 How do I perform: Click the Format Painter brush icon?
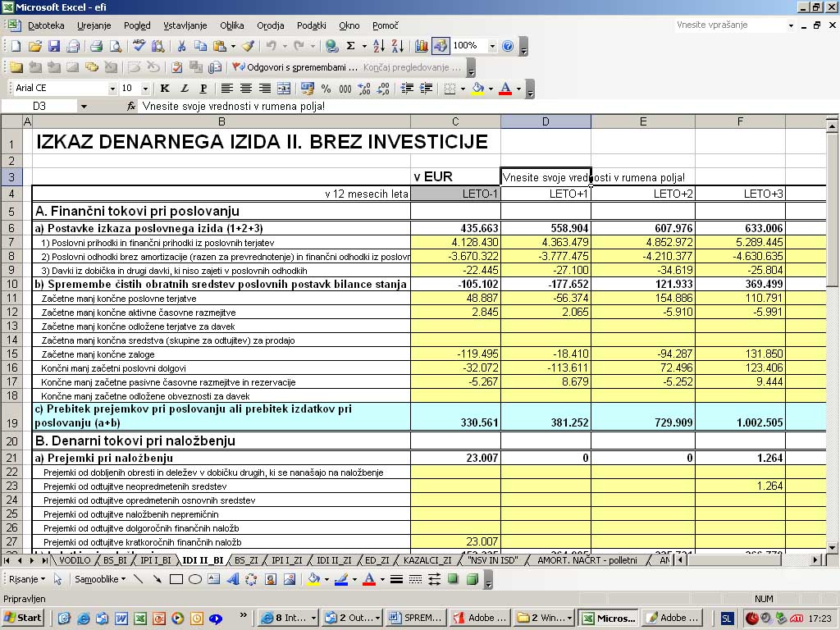[x=248, y=46]
